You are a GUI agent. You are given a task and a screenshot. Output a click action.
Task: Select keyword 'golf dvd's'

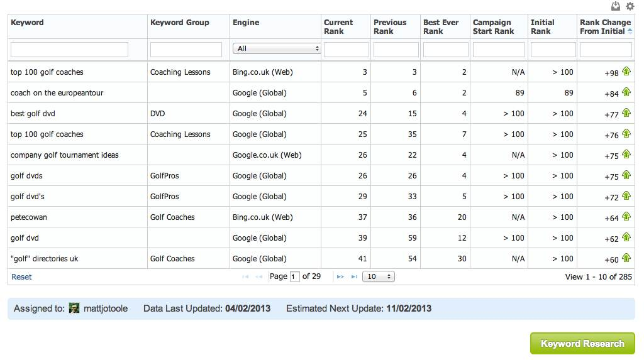pos(28,196)
